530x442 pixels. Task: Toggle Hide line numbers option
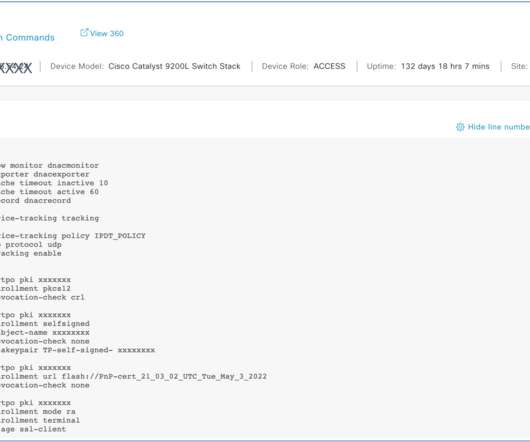[x=492, y=127]
